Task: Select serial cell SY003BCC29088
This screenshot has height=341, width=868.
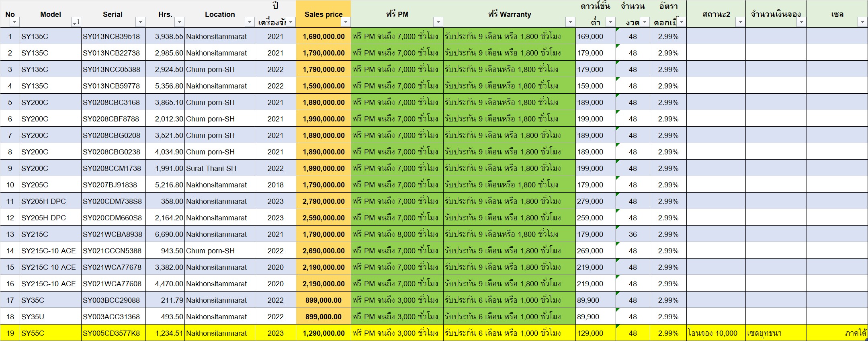Action: pos(113,300)
